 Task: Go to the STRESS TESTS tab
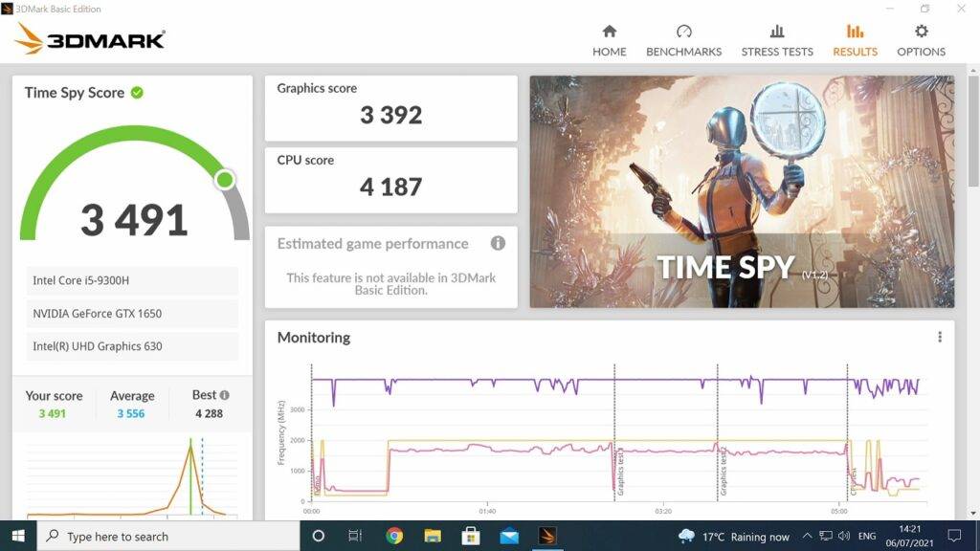pos(777,41)
